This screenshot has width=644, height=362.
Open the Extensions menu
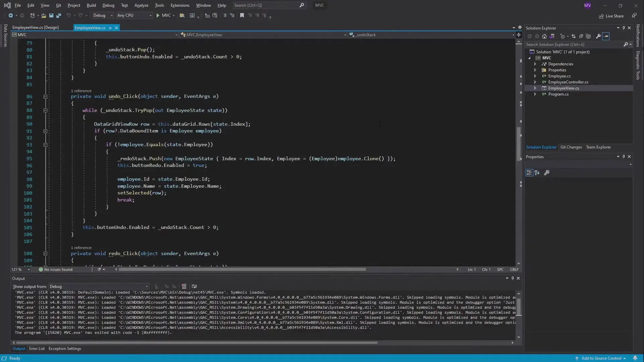pyautogui.click(x=180, y=5)
